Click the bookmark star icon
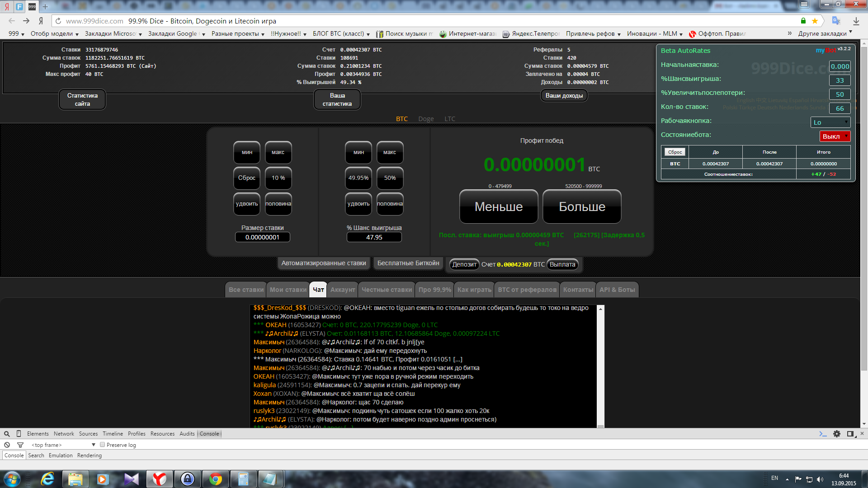The image size is (868, 488). pyautogui.click(x=815, y=21)
